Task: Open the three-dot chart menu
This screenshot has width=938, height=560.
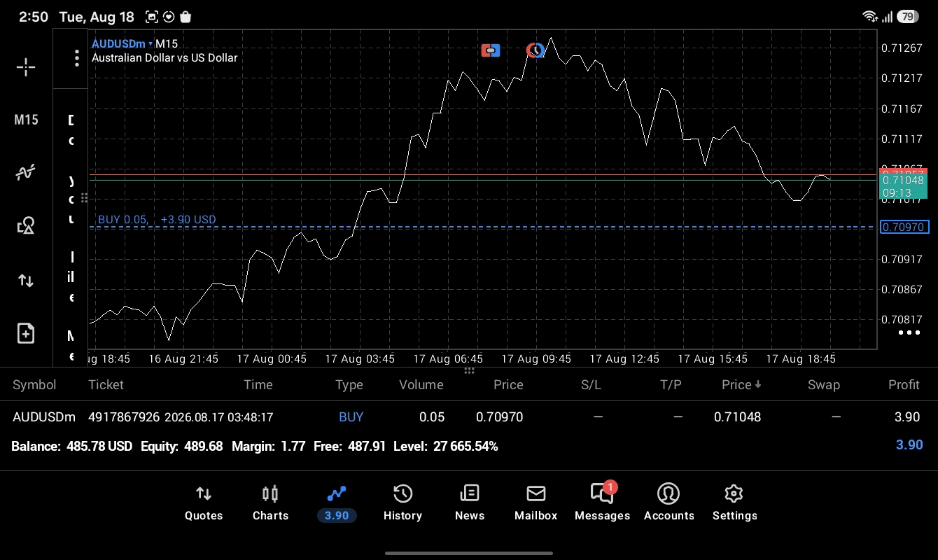Action: (77, 58)
